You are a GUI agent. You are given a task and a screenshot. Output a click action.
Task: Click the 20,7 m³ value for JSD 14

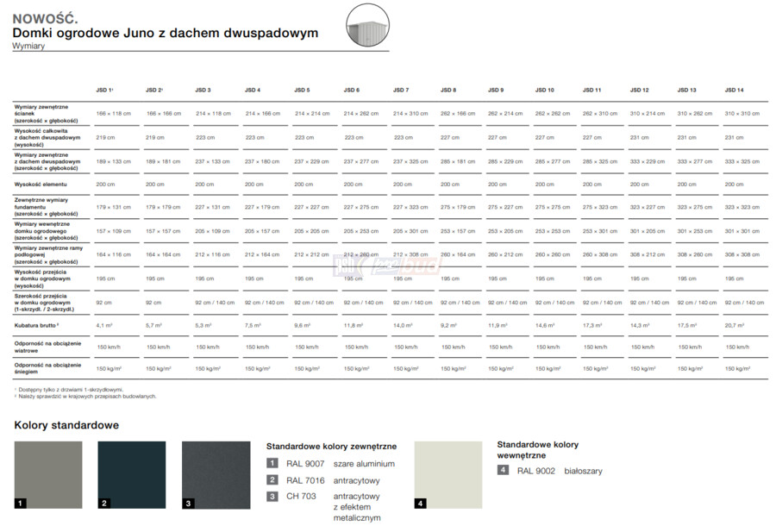pyautogui.click(x=734, y=326)
